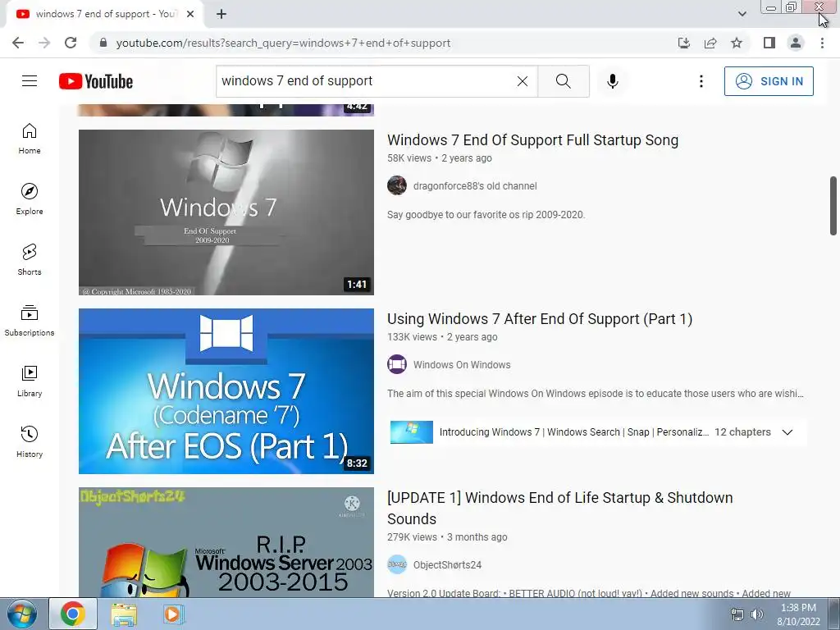Viewport: 840px width, 630px height.
Task: Expand the 12 chapters chevron
Action: [x=787, y=432]
